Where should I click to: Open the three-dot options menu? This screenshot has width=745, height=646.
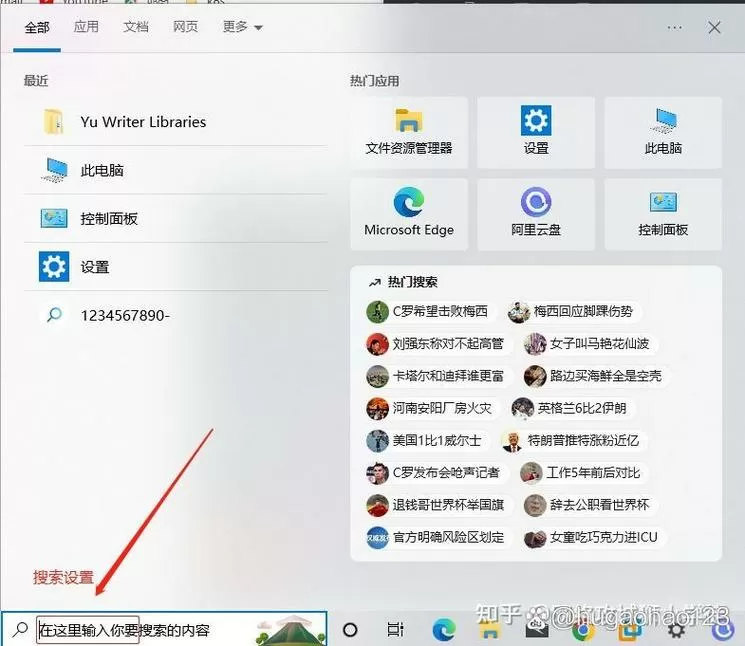point(674,28)
